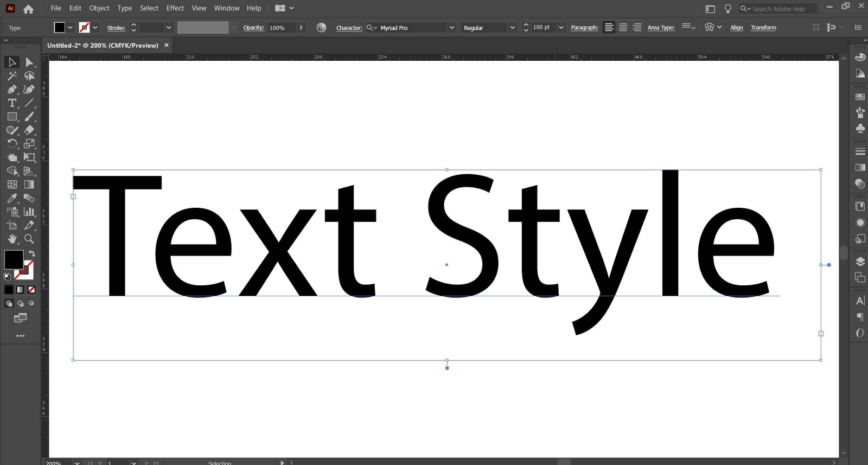
Task: Click the control bar fill color swatch
Action: (60, 28)
